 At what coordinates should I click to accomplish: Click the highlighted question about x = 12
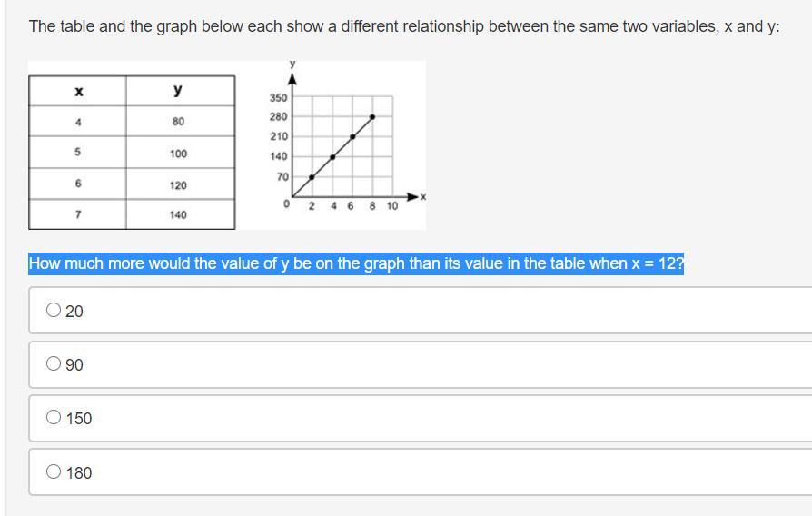(x=356, y=263)
